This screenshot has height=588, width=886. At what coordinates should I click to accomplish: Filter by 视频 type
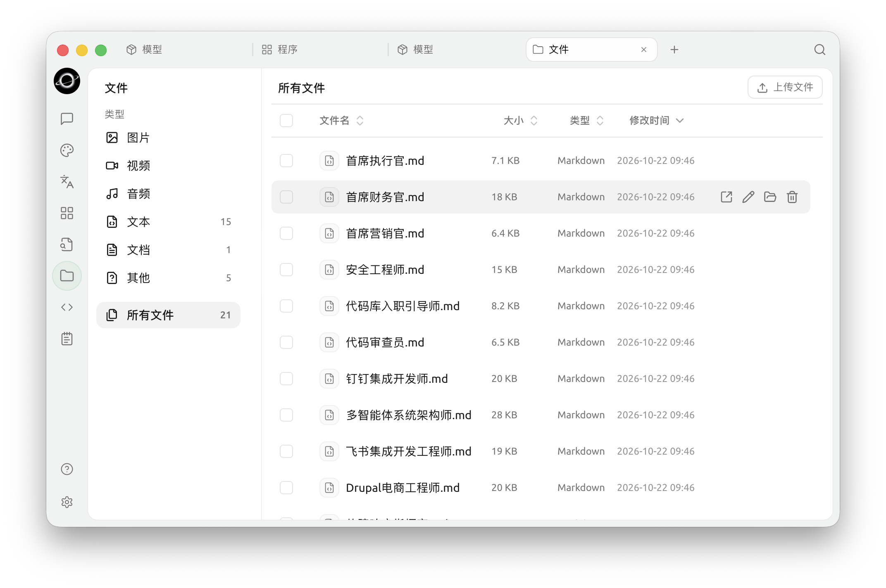coord(168,166)
